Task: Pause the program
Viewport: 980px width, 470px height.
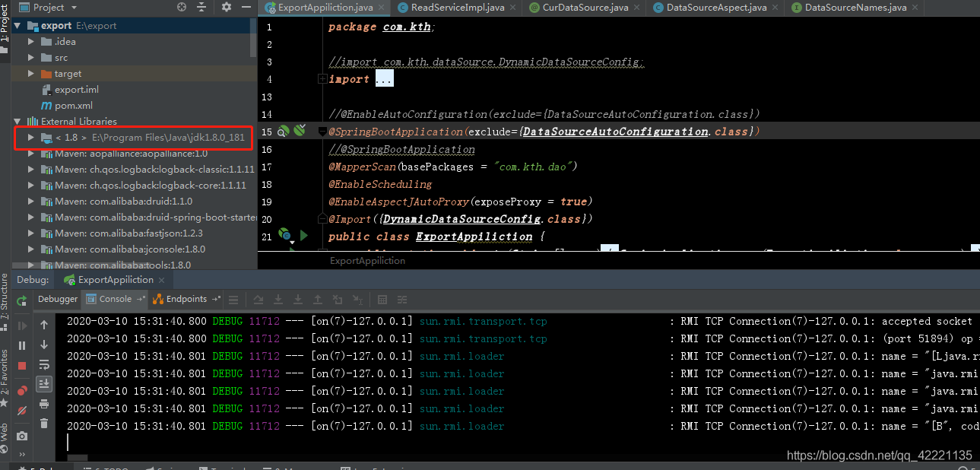Action: point(22,345)
